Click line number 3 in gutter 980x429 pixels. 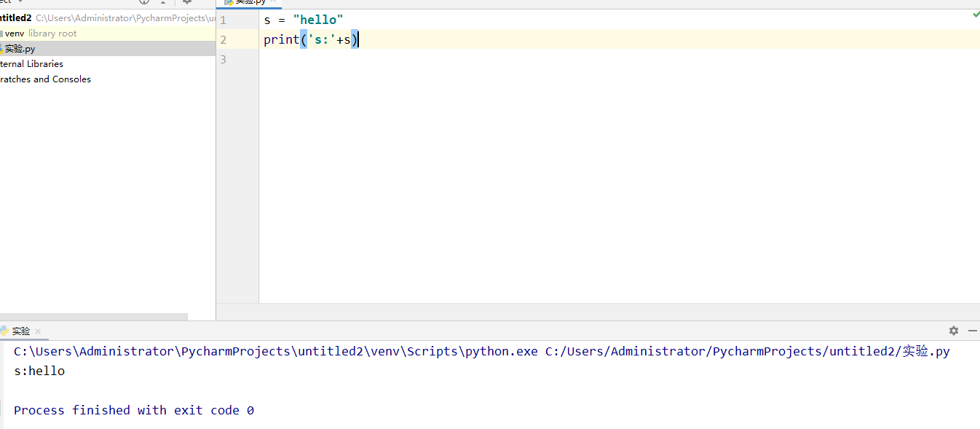(223, 59)
